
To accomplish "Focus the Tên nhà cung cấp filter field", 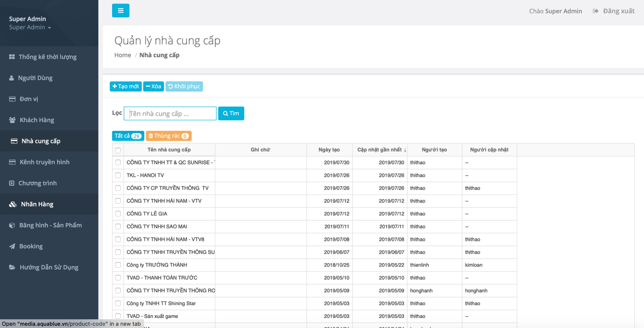I will pos(170,114).
